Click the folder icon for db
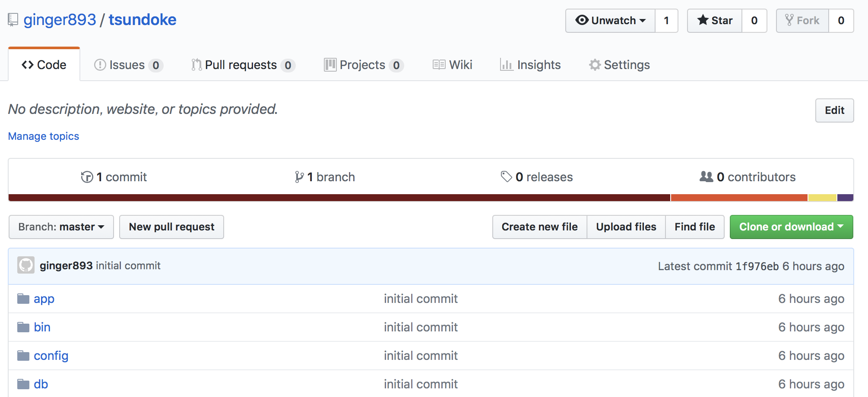The width and height of the screenshot is (868, 397). point(23,384)
